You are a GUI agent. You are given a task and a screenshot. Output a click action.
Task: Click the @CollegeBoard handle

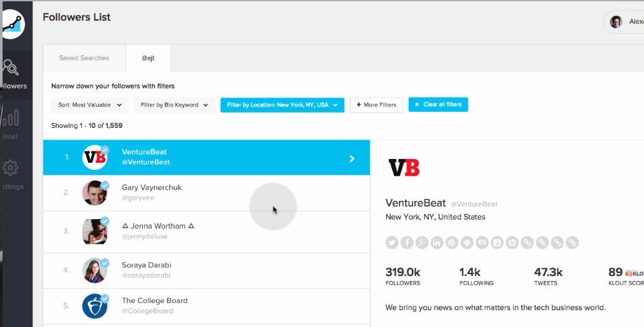pos(147,311)
